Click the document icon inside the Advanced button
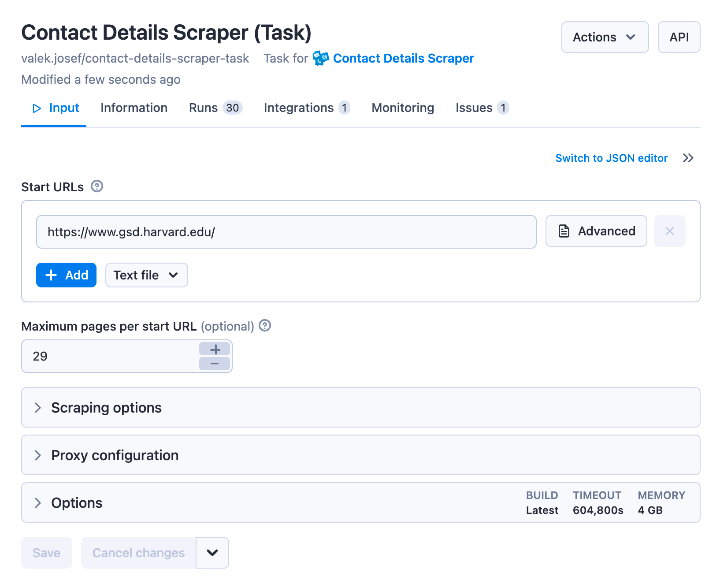The image size is (720, 588). tap(564, 231)
